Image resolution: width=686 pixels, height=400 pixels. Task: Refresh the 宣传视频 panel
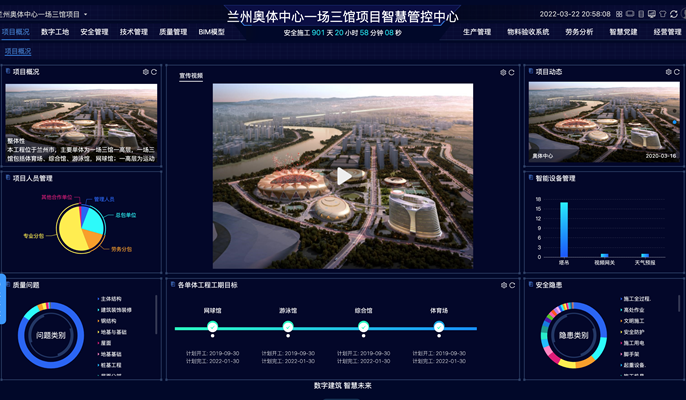pyautogui.click(x=512, y=72)
